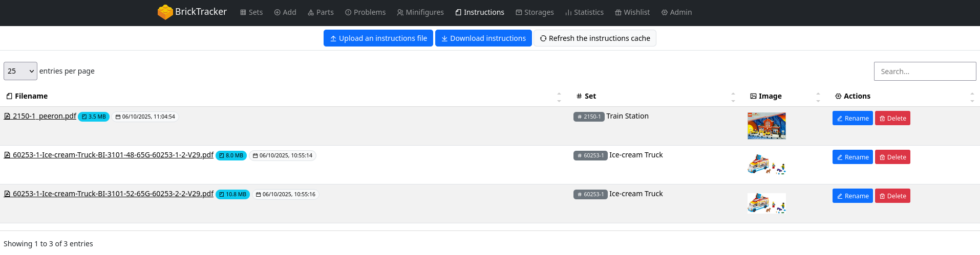Viewport: 980px width, 255px height.
Task: Focus the Search input field
Action: [x=925, y=71]
